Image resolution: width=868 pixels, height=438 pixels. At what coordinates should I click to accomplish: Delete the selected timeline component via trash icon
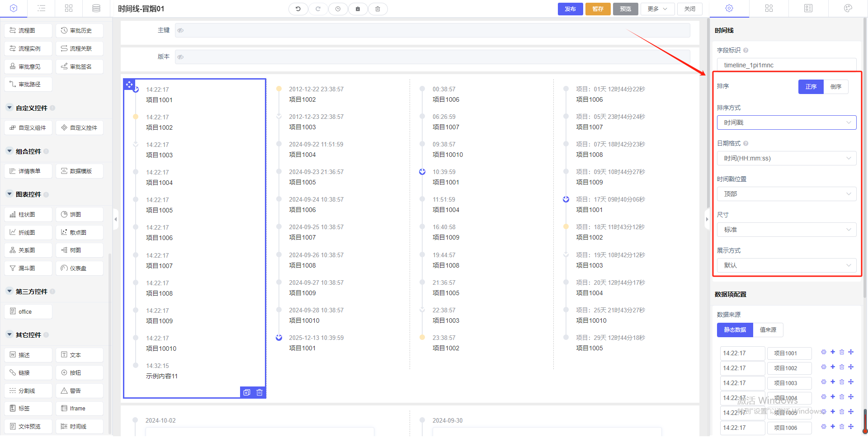[259, 392]
